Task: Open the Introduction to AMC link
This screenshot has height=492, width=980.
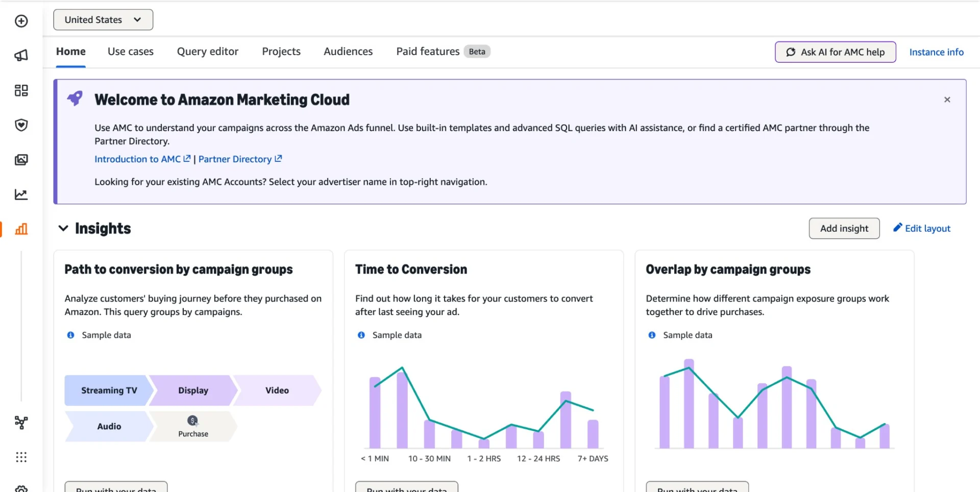Action: click(138, 159)
